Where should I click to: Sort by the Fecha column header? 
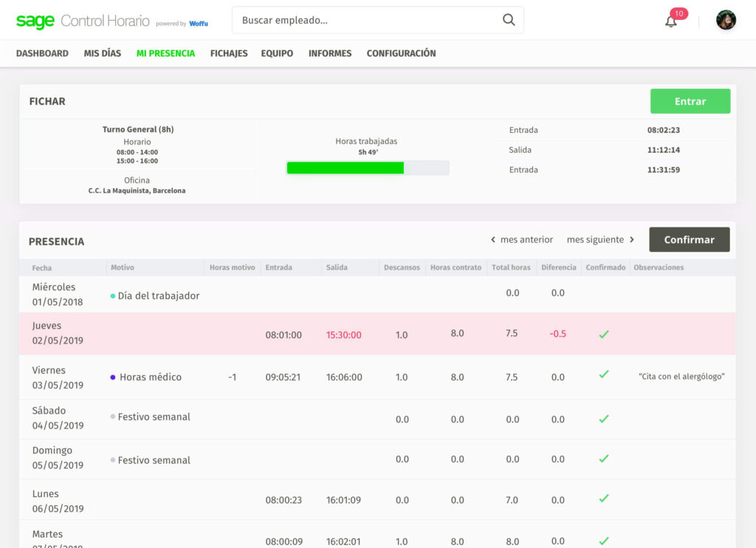point(42,267)
